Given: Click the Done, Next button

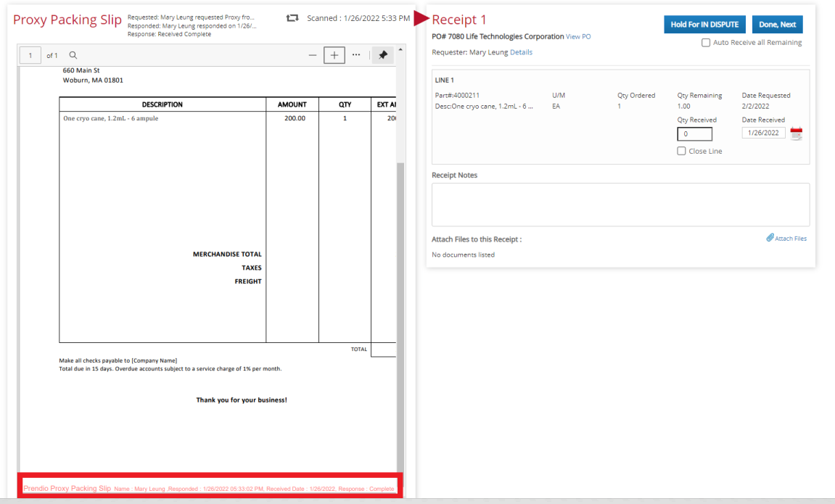Looking at the screenshot, I should click(x=777, y=24).
